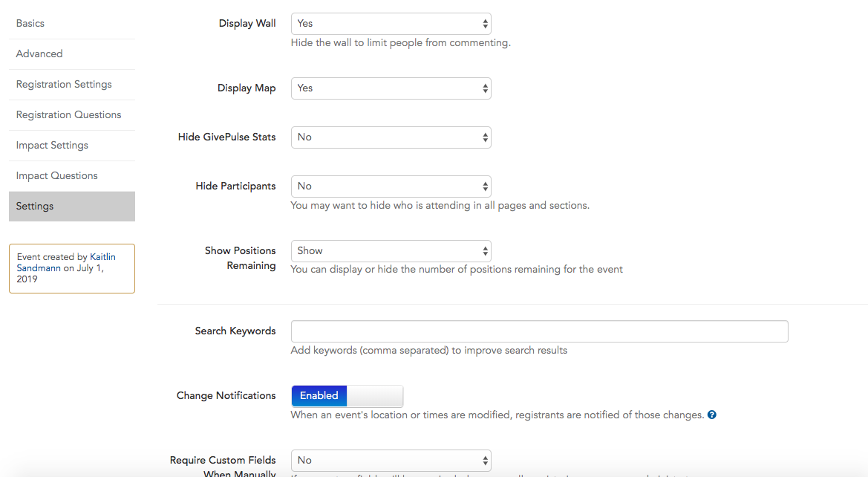This screenshot has height=477, width=868.
Task: Toggle the Change Notifications Enabled switch
Action: tap(347, 396)
